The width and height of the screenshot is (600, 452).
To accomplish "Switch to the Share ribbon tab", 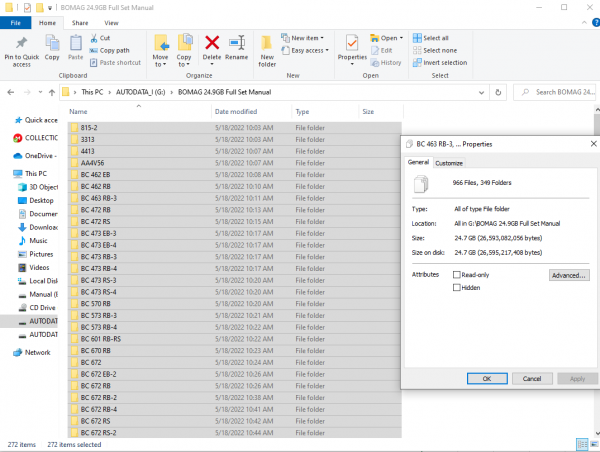I will tap(80, 23).
